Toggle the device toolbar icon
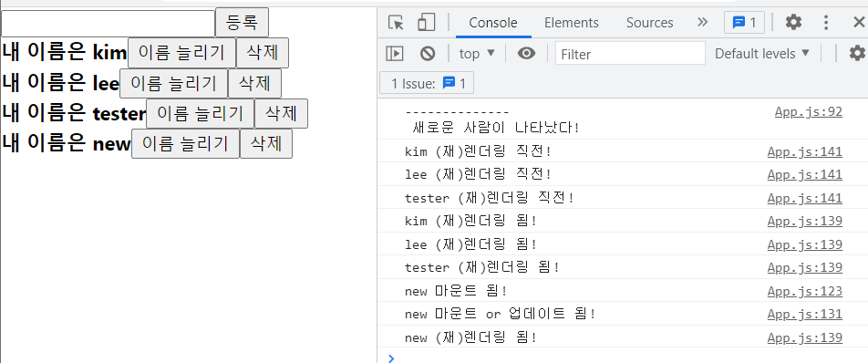This screenshot has width=868, height=363. coord(427,23)
